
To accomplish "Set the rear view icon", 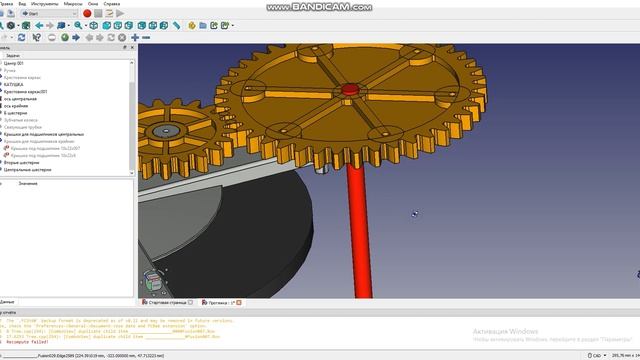I will 142,25.
